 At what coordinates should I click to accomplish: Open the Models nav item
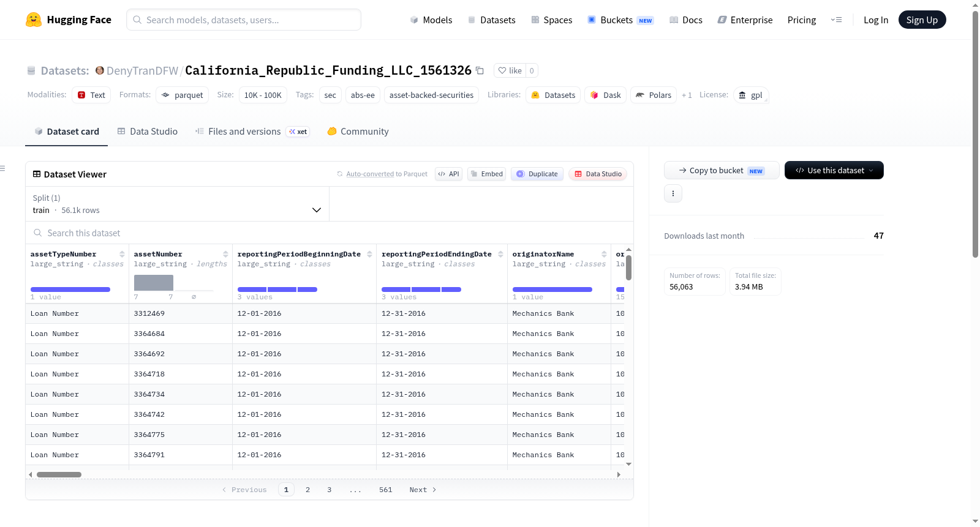[431, 20]
